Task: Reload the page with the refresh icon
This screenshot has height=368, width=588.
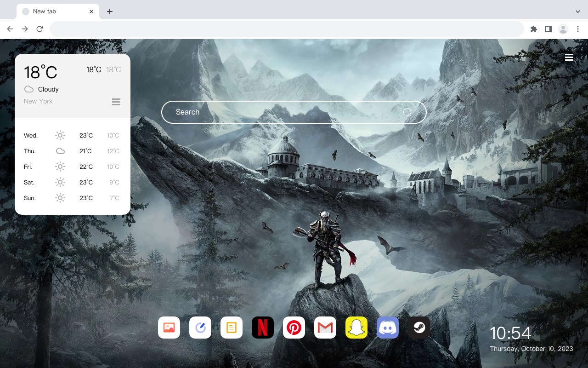Action: (40, 29)
